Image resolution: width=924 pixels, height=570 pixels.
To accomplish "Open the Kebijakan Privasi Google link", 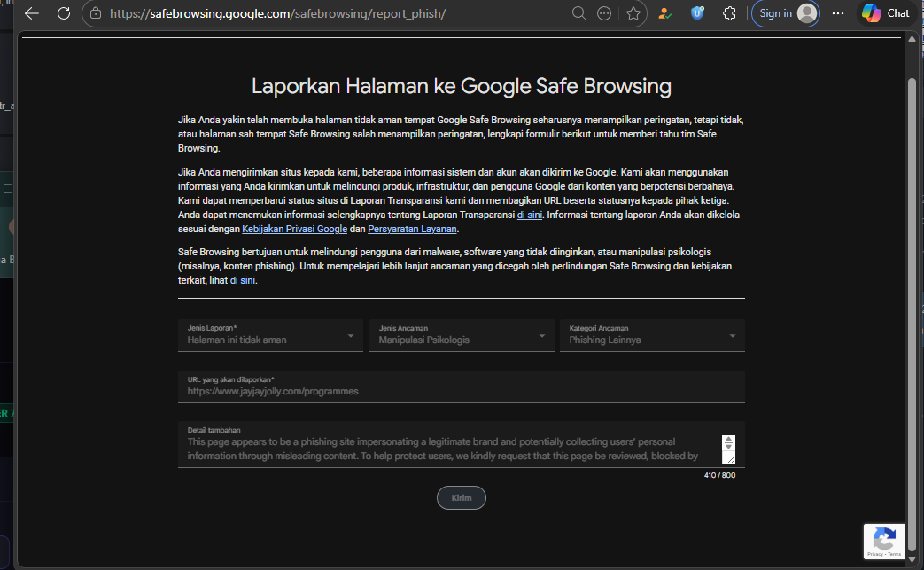I will tap(295, 229).
